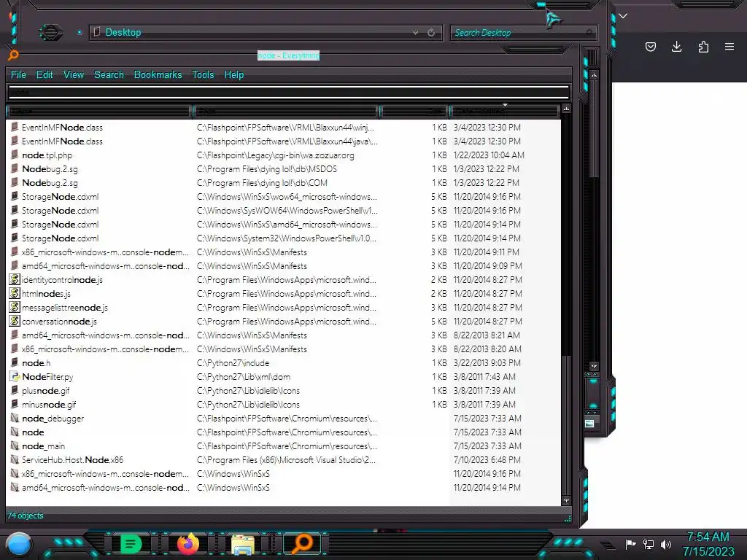
Task: Select the node_debugger folder icon
Action: click(x=15, y=418)
